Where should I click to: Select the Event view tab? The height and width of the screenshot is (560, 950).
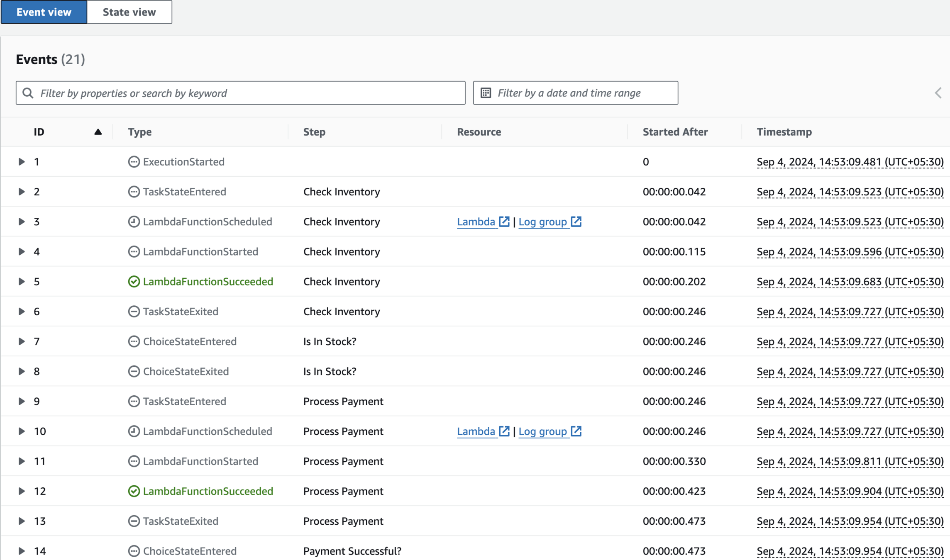point(44,12)
